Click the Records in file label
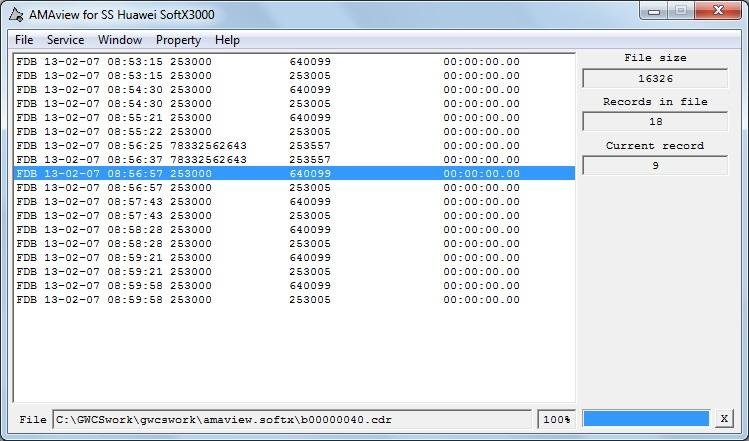 (x=655, y=102)
